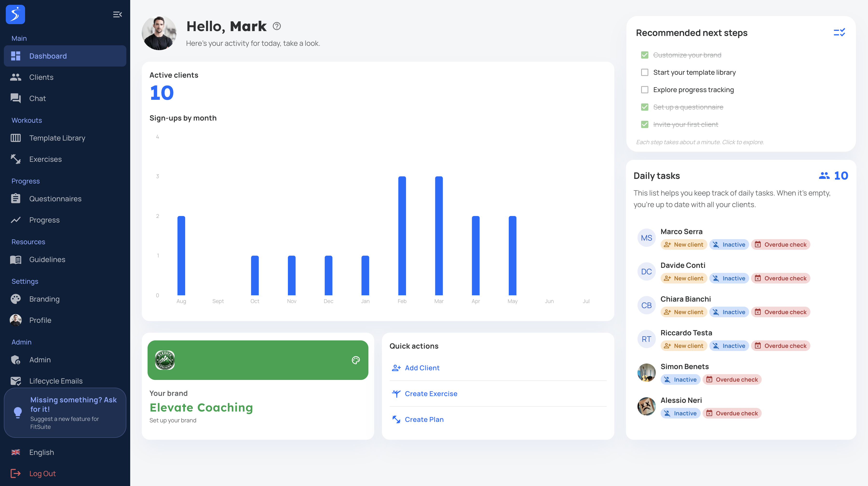Open the Profile settings page
The image size is (868, 486).
(x=65, y=320)
